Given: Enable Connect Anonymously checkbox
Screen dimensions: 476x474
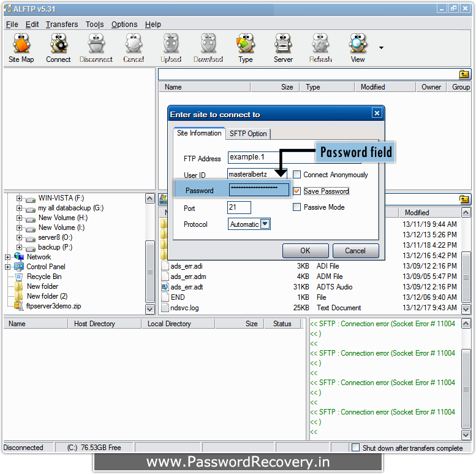Looking at the screenshot, I should pyautogui.click(x=297, y=175).
